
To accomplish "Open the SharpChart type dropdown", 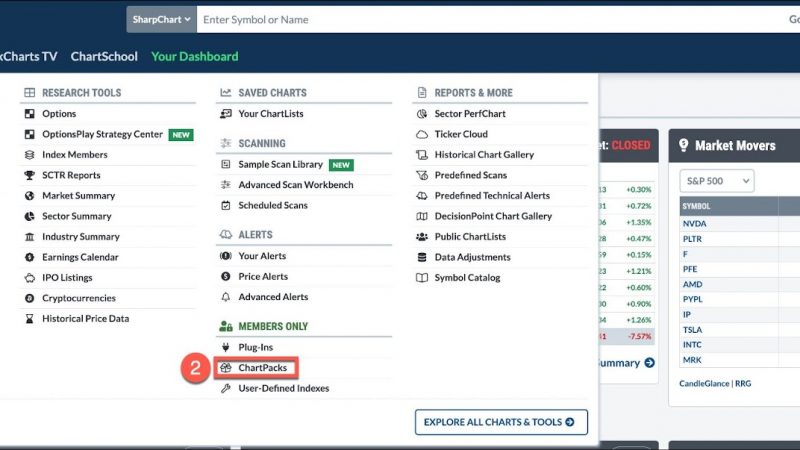I will tap(161, 19).
